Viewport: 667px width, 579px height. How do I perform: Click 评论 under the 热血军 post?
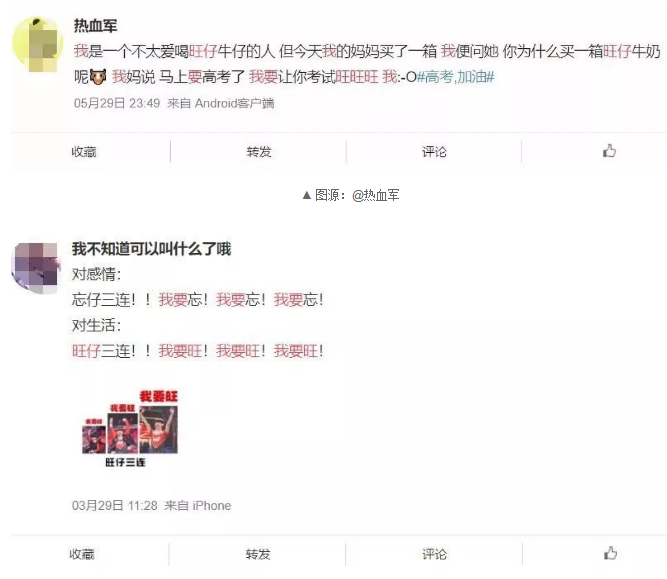[434, 151]
